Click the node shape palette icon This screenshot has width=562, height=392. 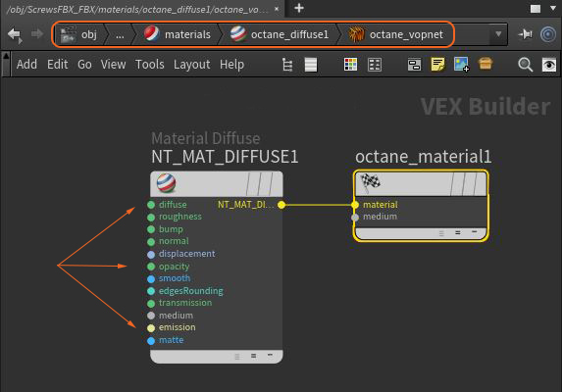click(375, 65)
